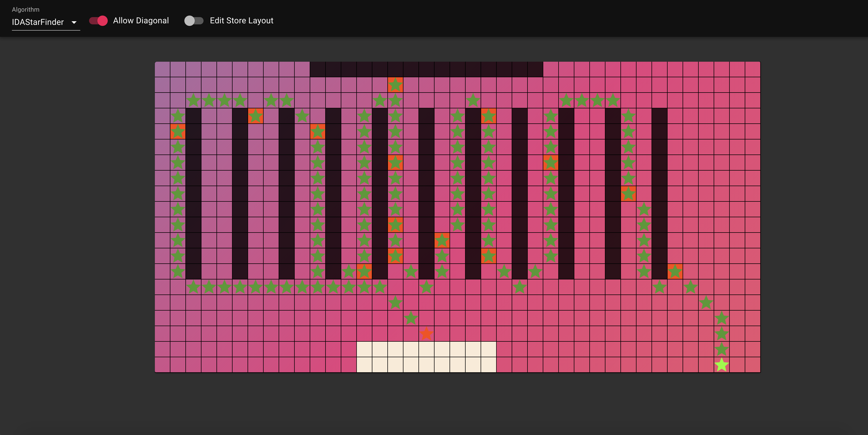
Task: Click the top-left purple grid cell
Action: (162, 69)
